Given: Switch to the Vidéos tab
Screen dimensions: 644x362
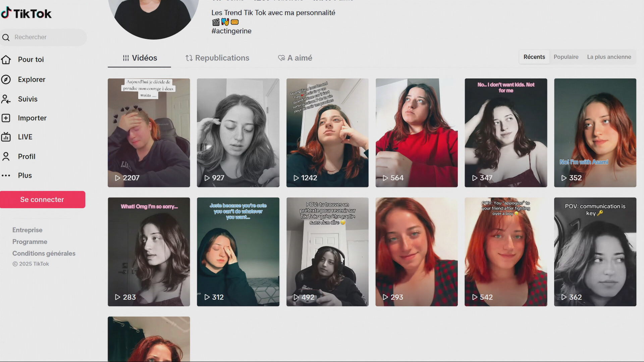Looking at the screenshot, I should pos(140,58).
